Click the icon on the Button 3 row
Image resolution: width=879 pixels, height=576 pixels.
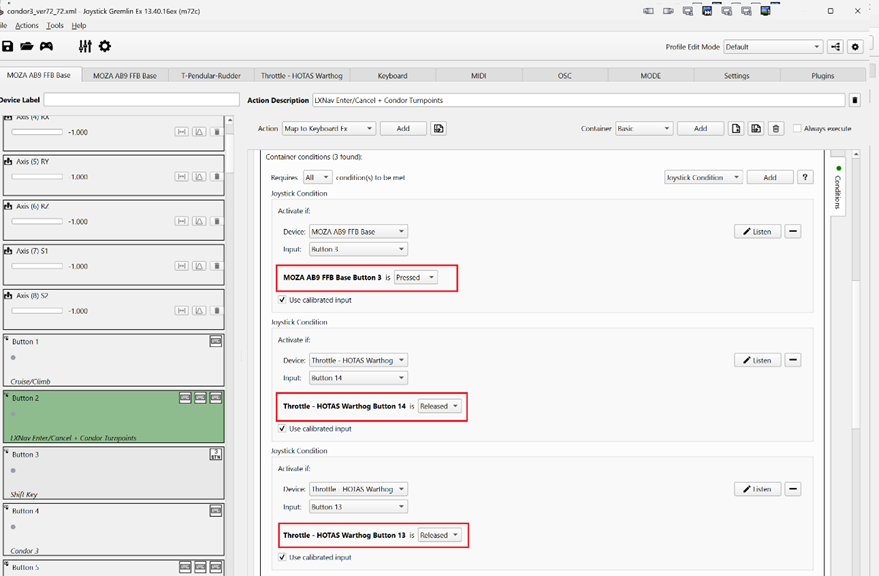click(216, 454)
